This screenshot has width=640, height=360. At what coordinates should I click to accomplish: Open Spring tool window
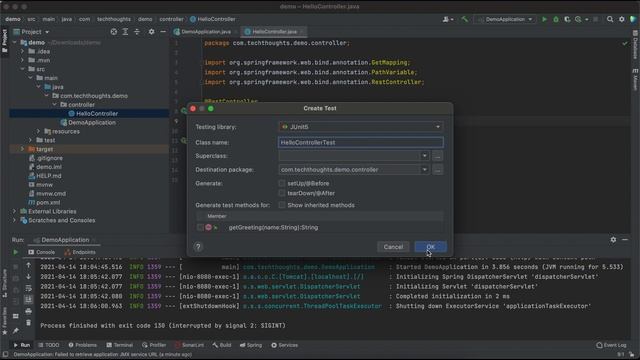(251, 345)
